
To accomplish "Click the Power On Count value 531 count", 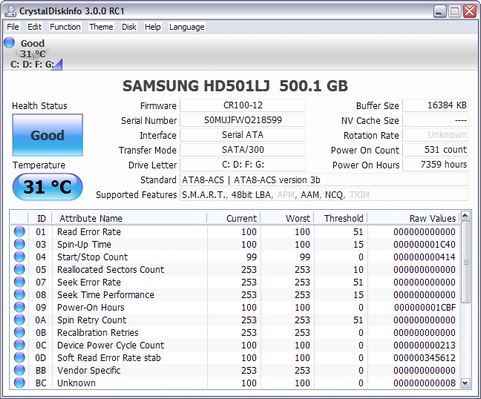I will pos(435,150).
